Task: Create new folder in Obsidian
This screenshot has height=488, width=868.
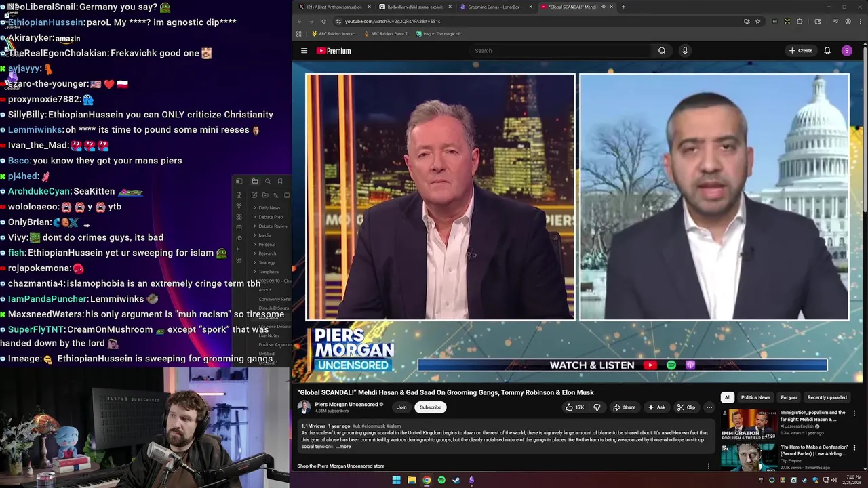Action: (265, 195)
